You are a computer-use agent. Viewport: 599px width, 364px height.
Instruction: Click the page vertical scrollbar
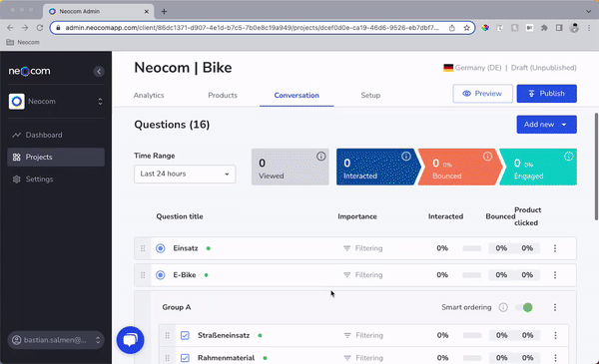point(596,167)
